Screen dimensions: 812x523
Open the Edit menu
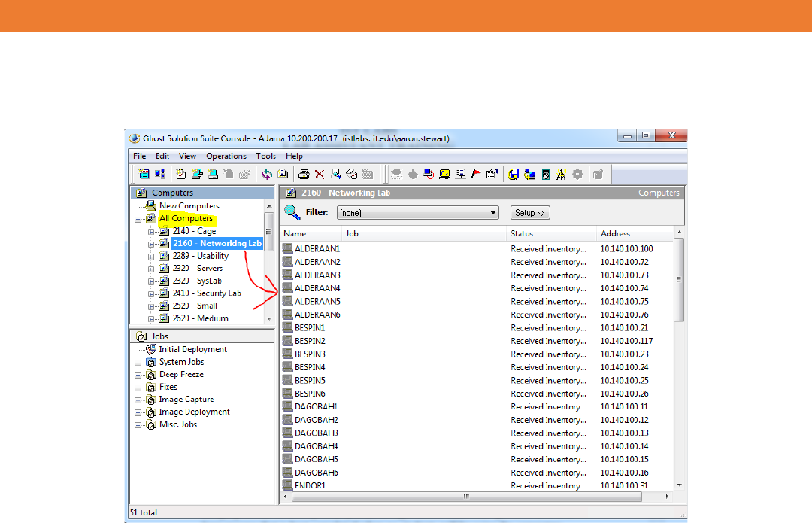coord(162,156)
